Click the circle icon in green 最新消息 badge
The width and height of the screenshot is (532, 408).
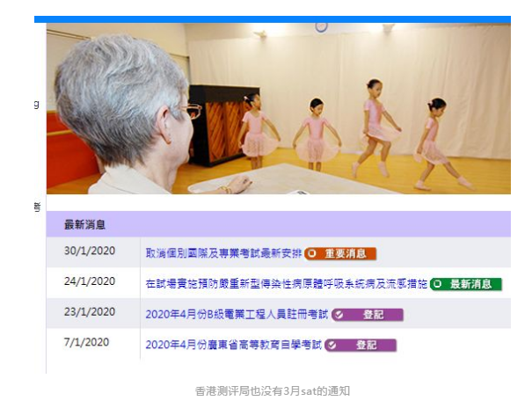(x=437, y=284)
